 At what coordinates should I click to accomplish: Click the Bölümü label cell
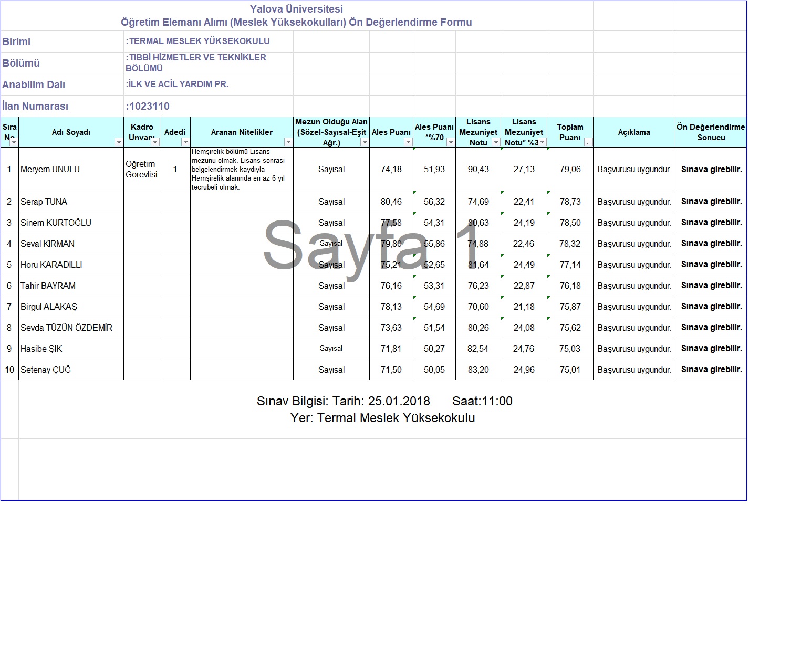pyautogui.click(x=62, y=63)
